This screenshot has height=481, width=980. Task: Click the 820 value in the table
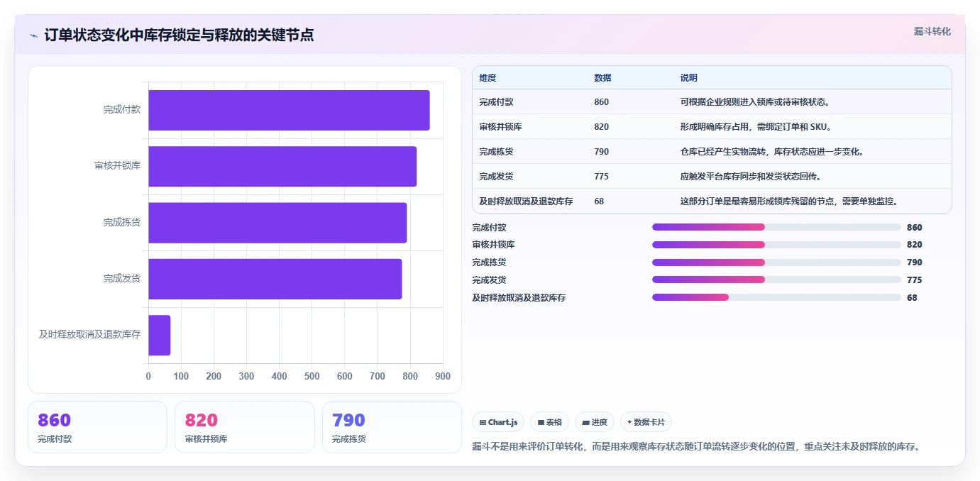click(602, 127)
